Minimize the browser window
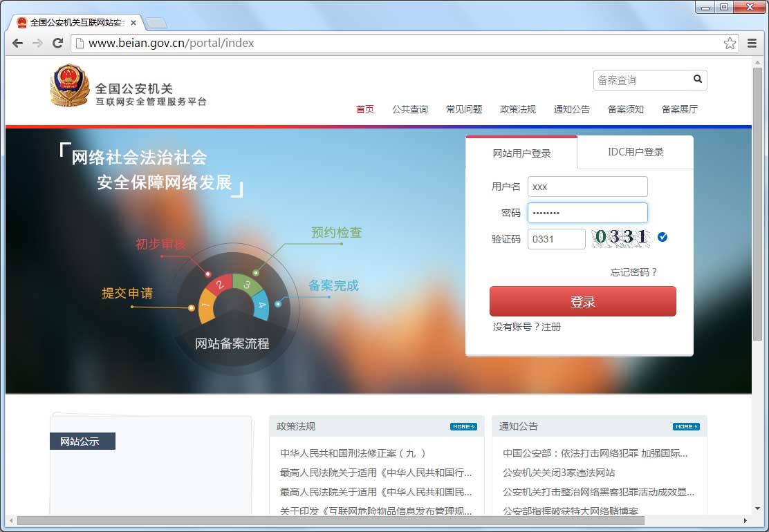769x532 pixels. pyautogui.click(x=705, y=8)
